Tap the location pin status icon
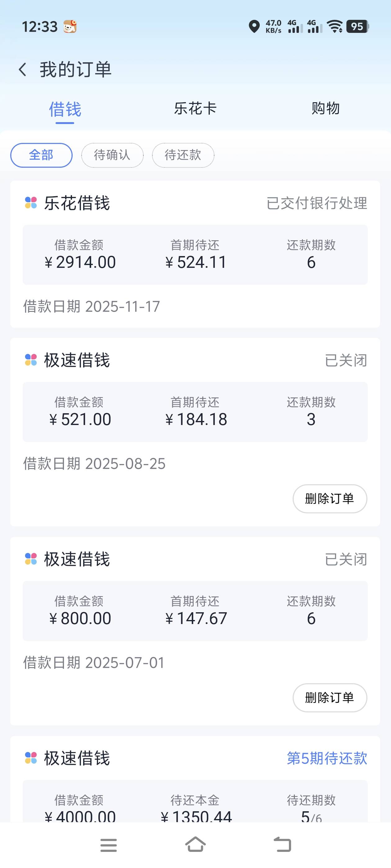Image resolution: width=391 pixels, height=868 pixels. pyautogui.click(x=254, y=27)
